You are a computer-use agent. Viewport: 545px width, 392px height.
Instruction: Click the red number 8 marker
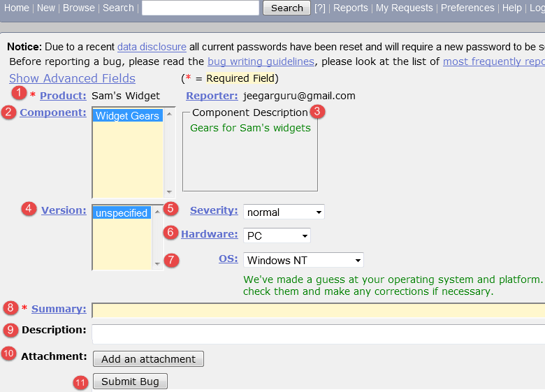[x=10, y=307]
